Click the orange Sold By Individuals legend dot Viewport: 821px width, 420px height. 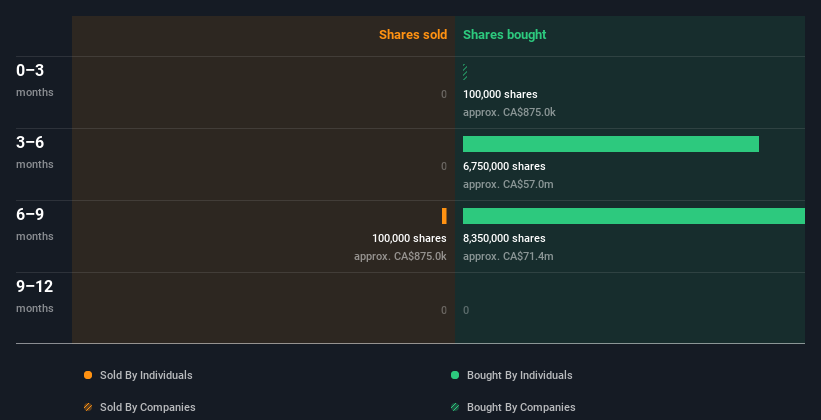coord(88,375)
